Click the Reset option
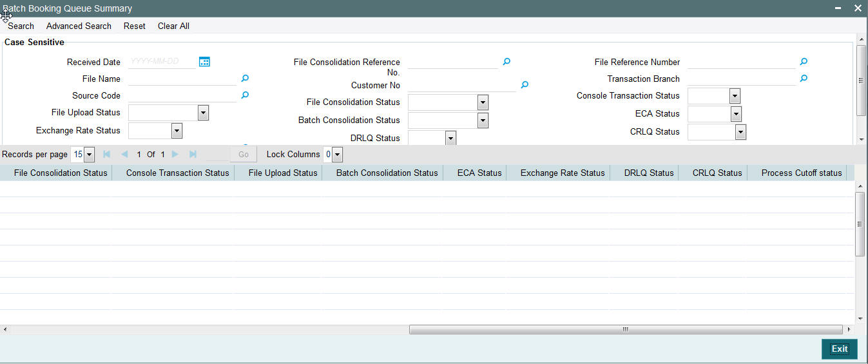The image size is (868, 364). click(x=135, y=26)
